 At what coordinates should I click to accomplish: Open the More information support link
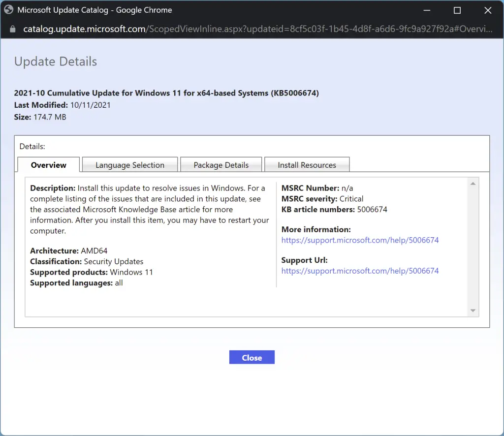pyautogui.click(x=360, y=240)
